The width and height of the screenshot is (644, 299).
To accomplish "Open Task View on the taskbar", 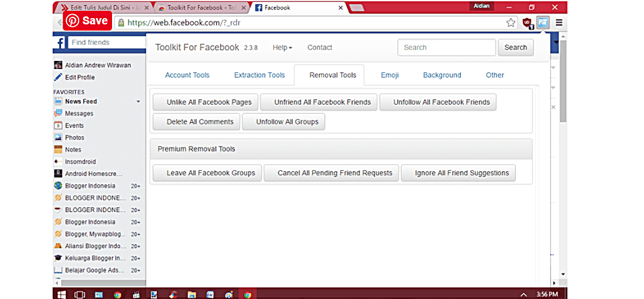I will (80, 294).
